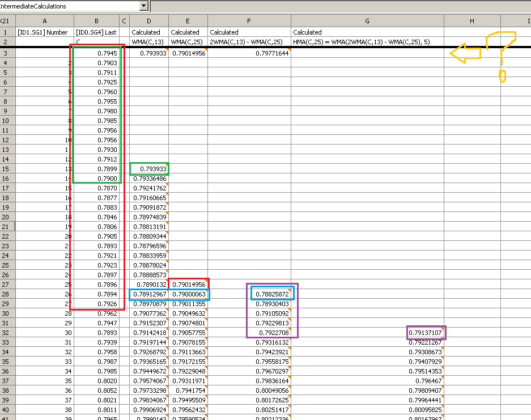Select cell 0.7945 in row 3
The image size is (531, 420).
[96, 53]
